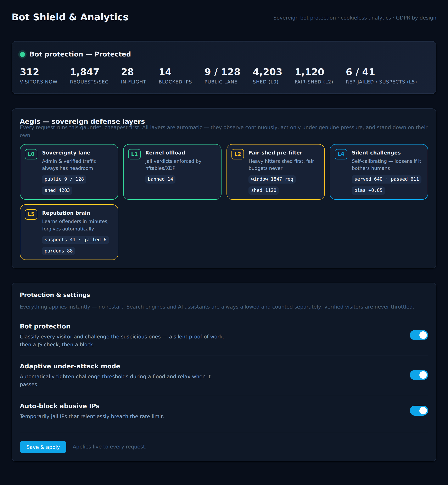Screen dimensions: 448x485
Task: Click the Aegis sovereign defense layers heading
Action: pyautogui.click(x=82, y=121)
